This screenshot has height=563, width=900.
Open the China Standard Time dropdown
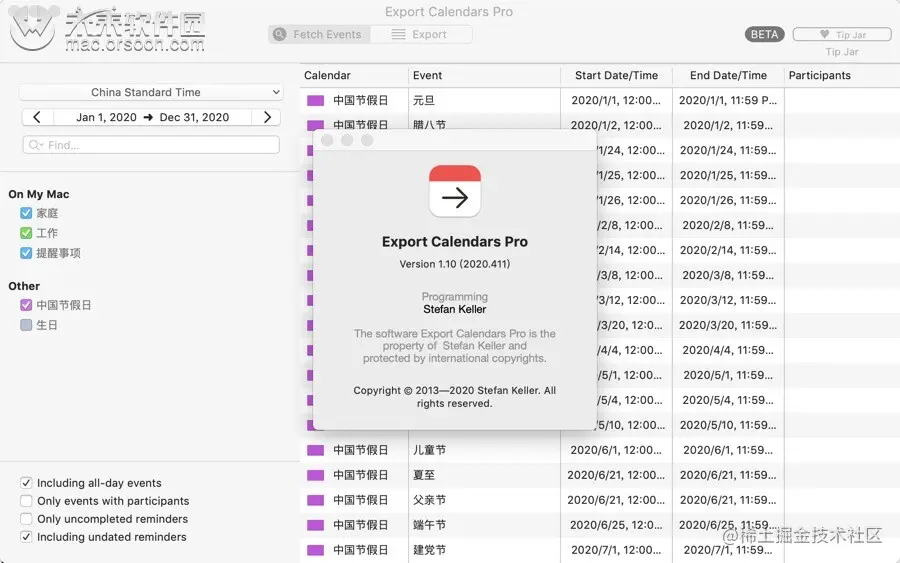tap(151, 92)
